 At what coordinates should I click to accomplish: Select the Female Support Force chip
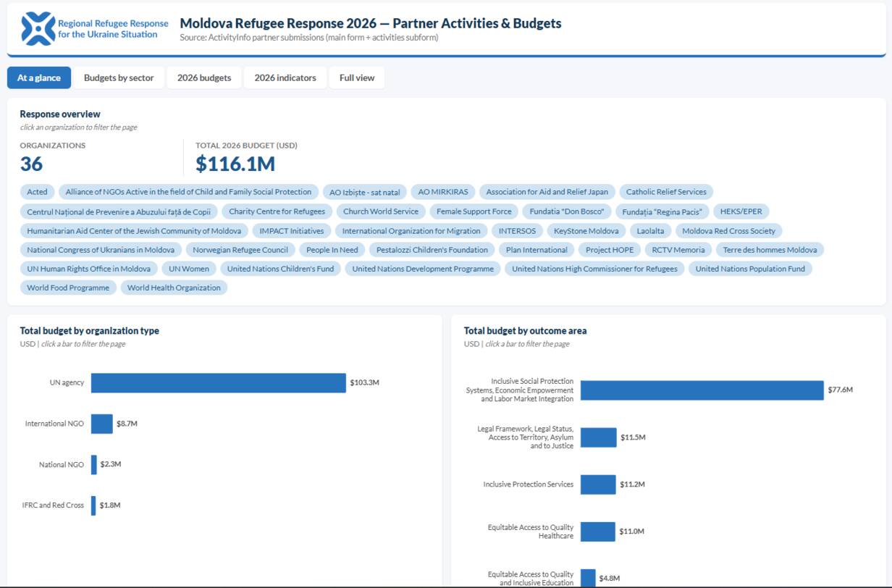point(474,211)
